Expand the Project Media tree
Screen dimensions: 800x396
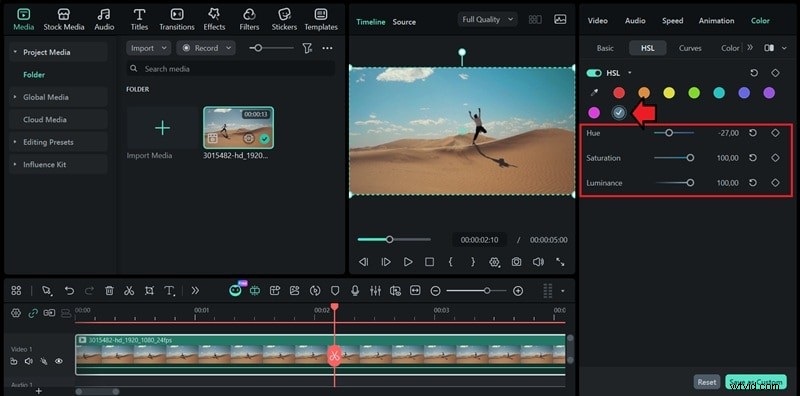click(x=15, y=52)
